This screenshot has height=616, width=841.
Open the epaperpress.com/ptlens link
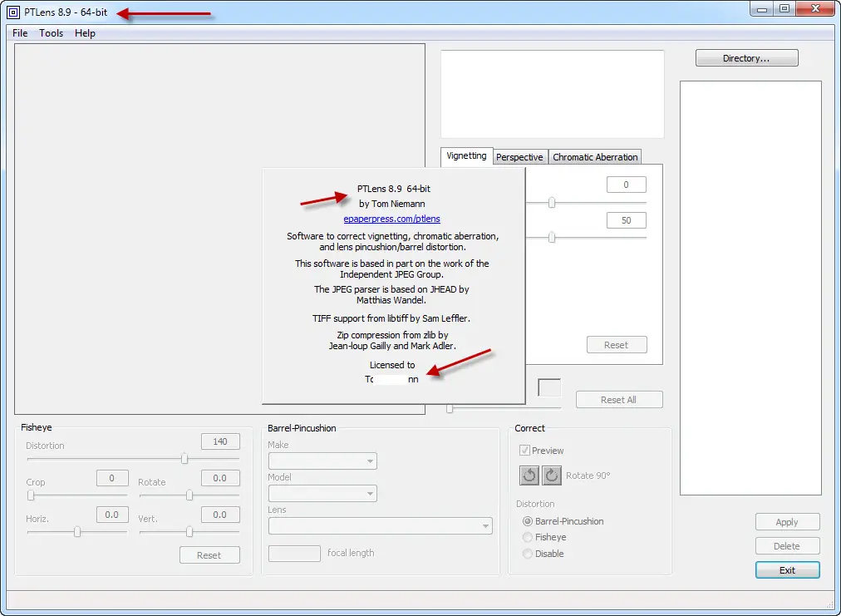point(392,219)
